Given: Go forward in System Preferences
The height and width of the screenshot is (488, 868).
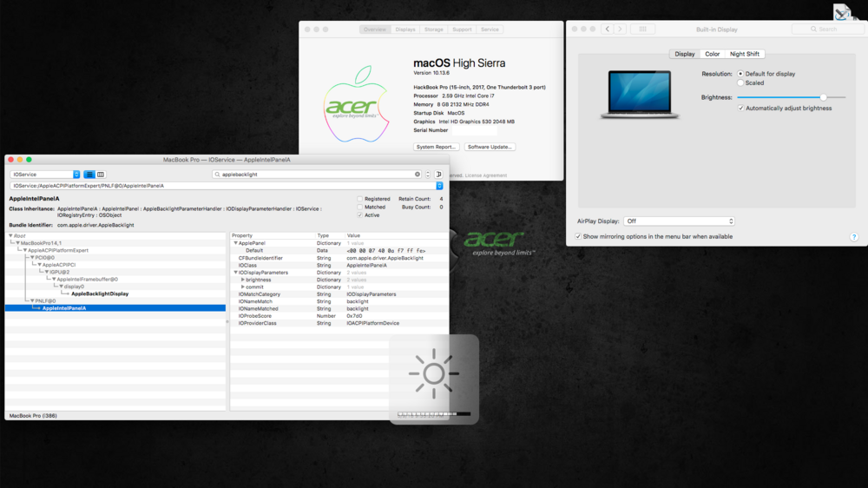Looking at the screenshot, I should pyautogui.click(x=620, y=29).
